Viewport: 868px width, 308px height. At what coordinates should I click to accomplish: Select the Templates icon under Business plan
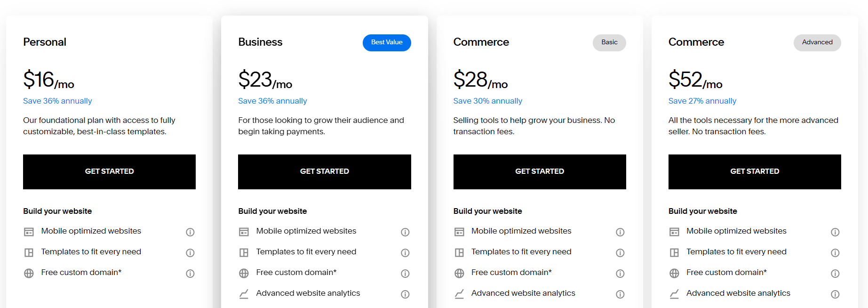pos(244,252)
